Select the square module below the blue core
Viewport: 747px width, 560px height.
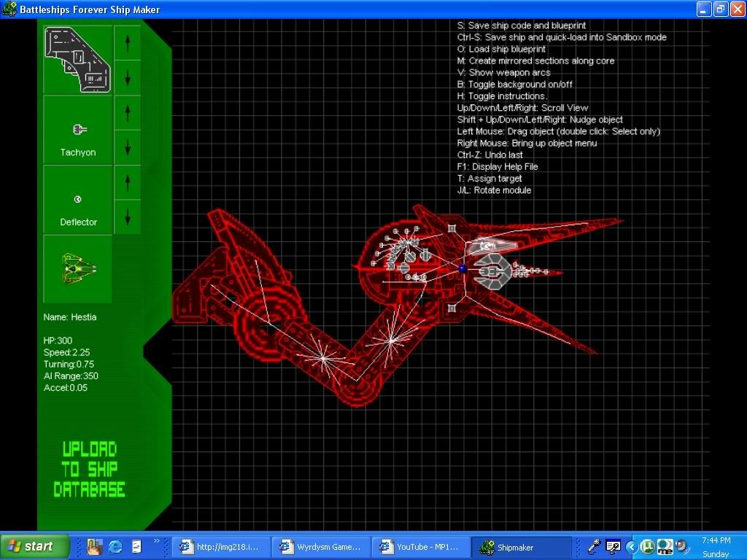[452, 308]
